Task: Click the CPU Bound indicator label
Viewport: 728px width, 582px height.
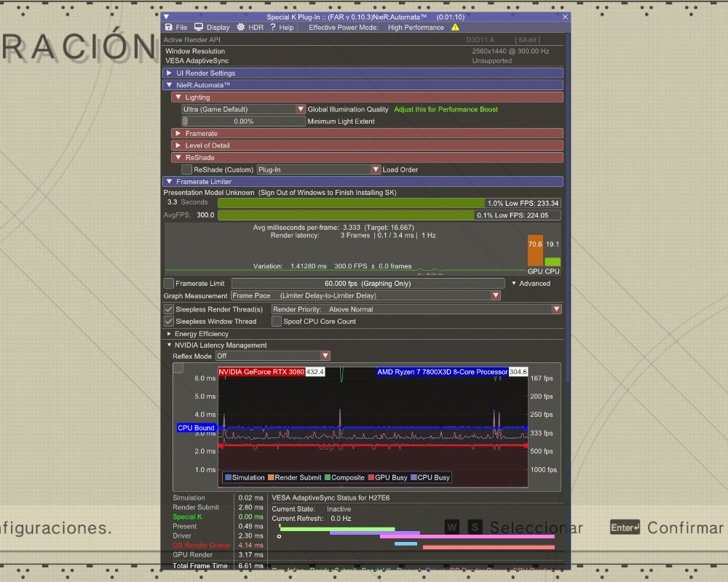Action: point(196,428)
